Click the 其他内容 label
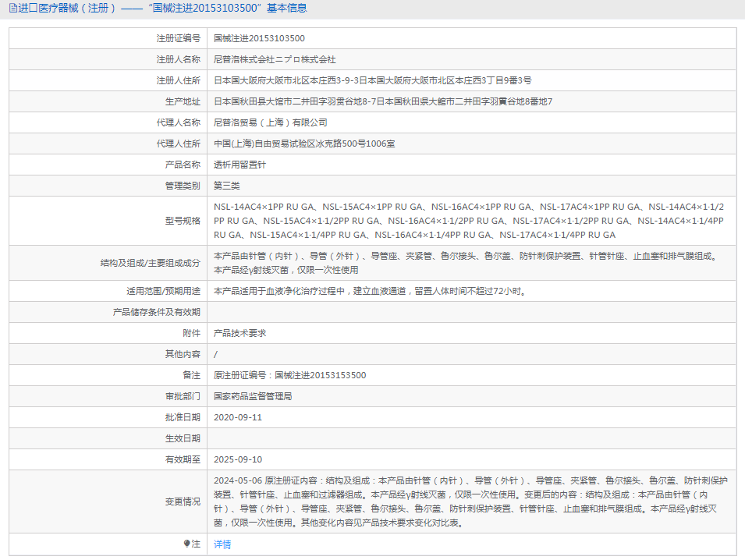Screen dimensions: 745x560 [x=183, y=354]
